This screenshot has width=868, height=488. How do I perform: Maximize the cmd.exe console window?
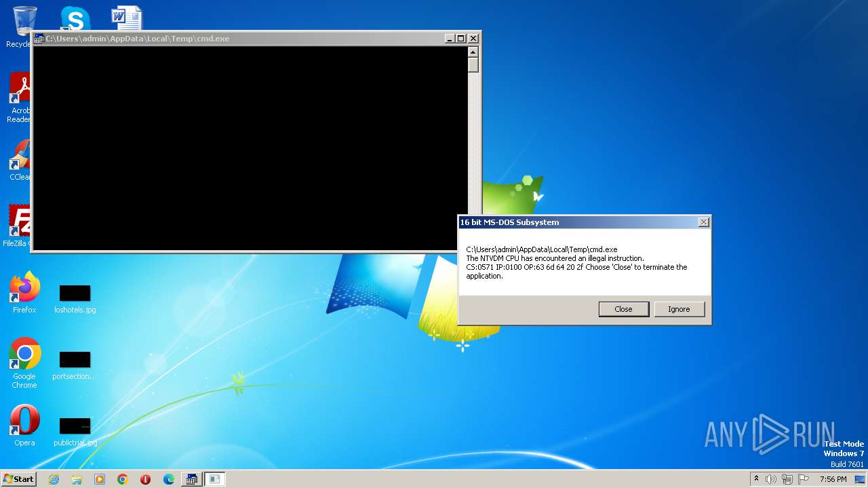[460, 39]
